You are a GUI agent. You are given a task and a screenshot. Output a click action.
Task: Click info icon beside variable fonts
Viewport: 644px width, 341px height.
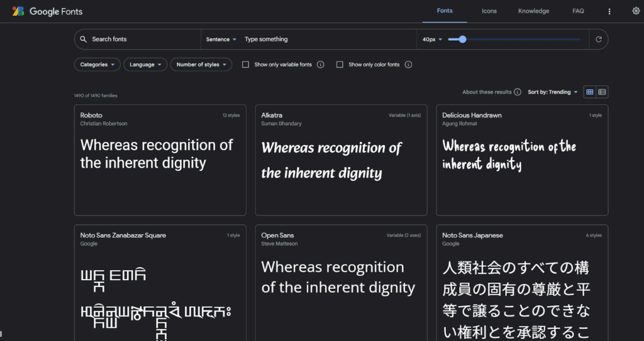pos(321,65)
